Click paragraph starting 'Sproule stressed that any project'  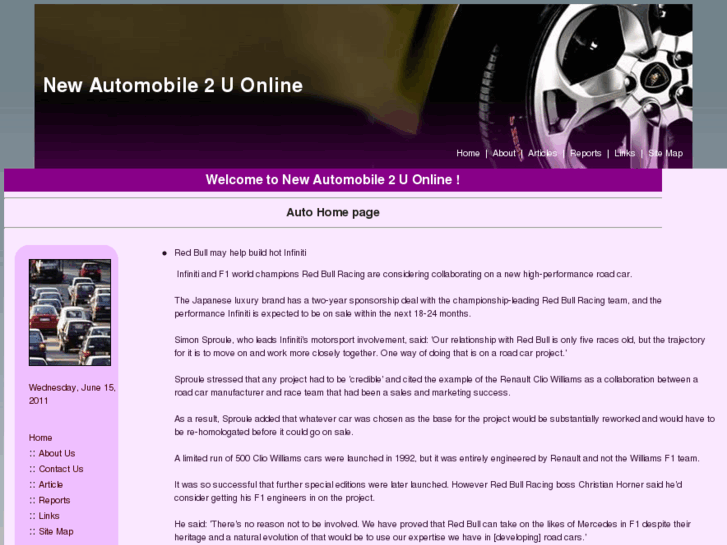tap(436, 386)
